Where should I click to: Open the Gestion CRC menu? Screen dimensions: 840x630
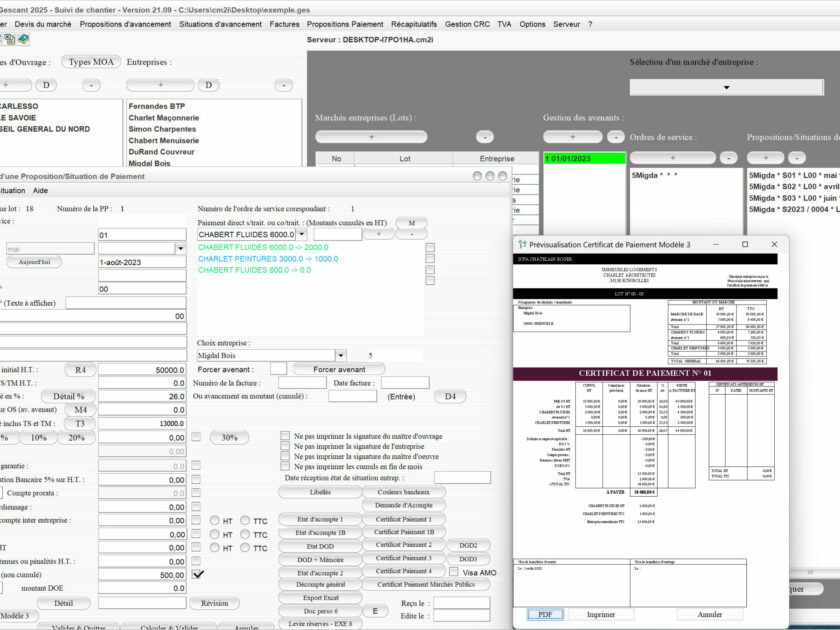click(467, 24)
